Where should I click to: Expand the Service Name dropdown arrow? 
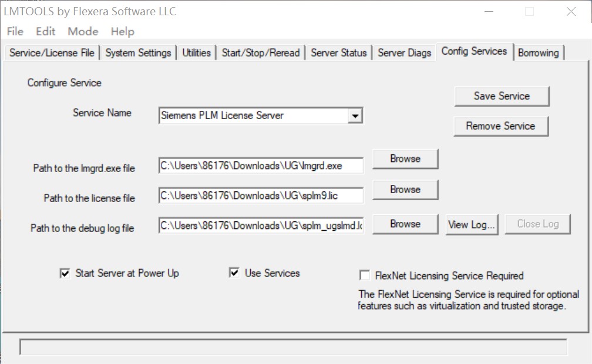click(355, 116)
